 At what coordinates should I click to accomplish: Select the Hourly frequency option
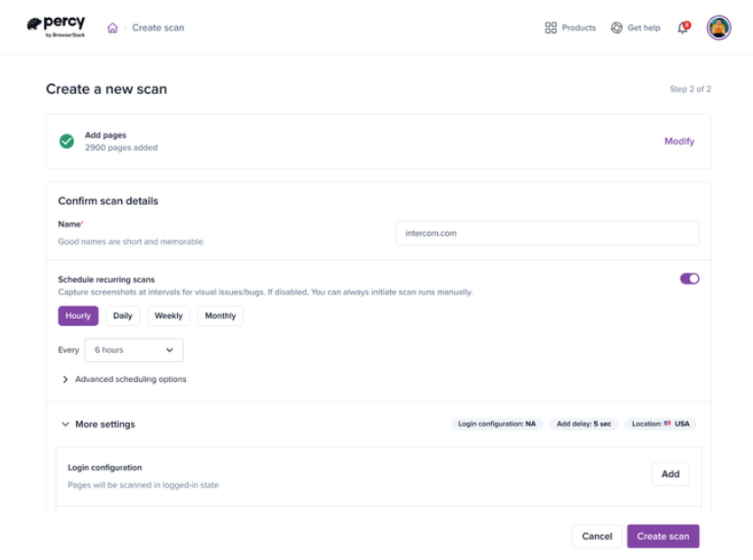(79, 316)
